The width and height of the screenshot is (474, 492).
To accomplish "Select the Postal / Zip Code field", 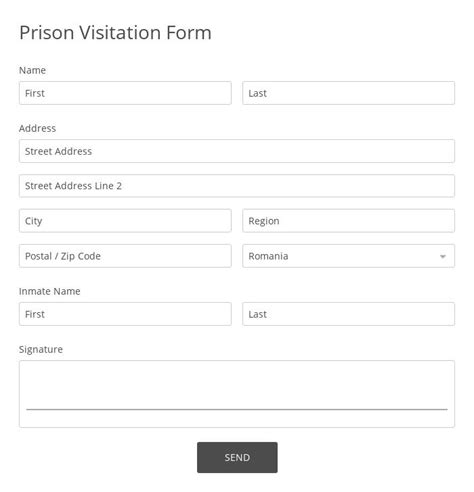I will [125, 256].
